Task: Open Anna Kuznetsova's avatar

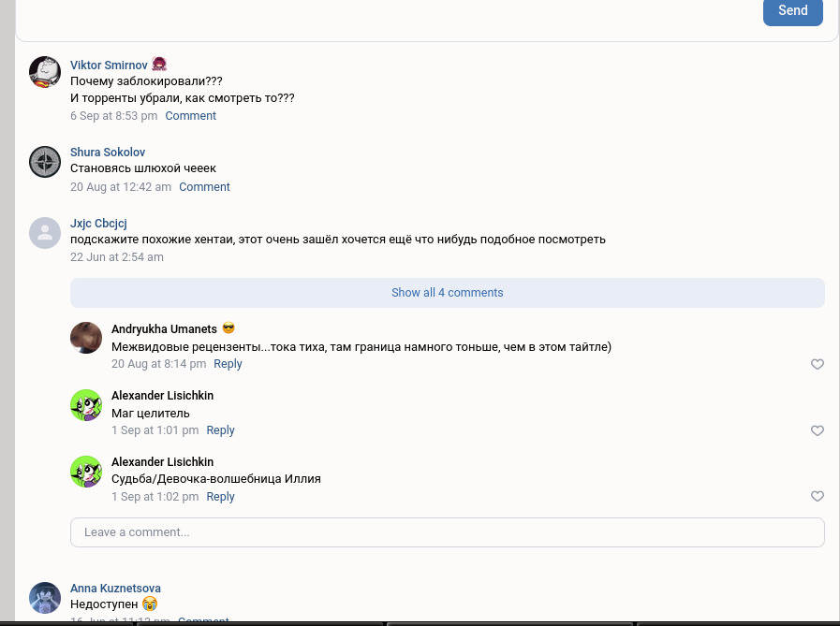Action: pyautogui.click(x=45, y=597)
